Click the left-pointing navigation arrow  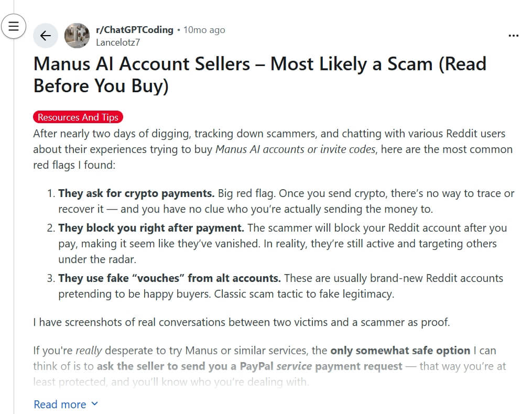pyautogui.click(x=46, y=35)
